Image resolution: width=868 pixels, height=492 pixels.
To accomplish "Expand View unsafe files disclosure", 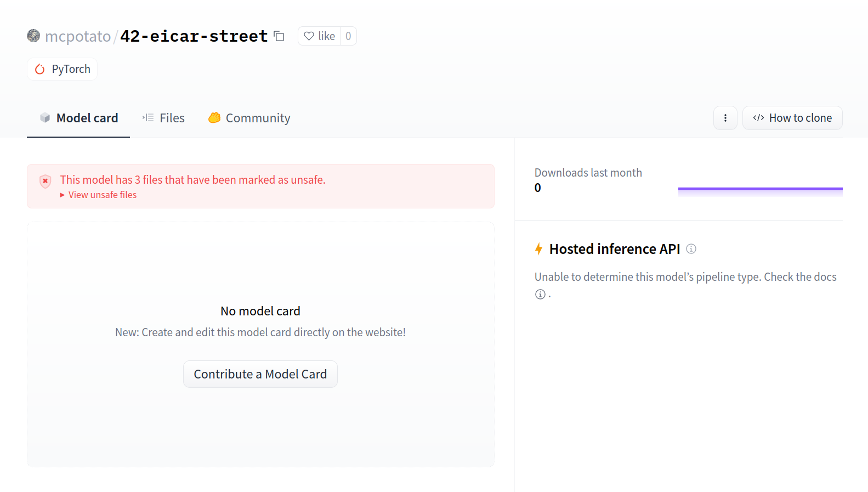I will pos(99,195).
